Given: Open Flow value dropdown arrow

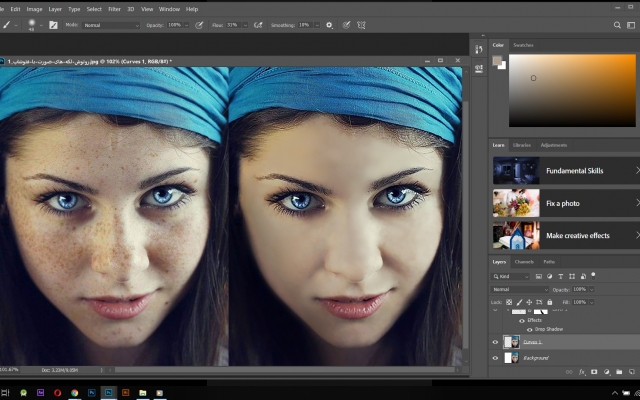Looking at the screenshot, I should click(x=245, y=25).
